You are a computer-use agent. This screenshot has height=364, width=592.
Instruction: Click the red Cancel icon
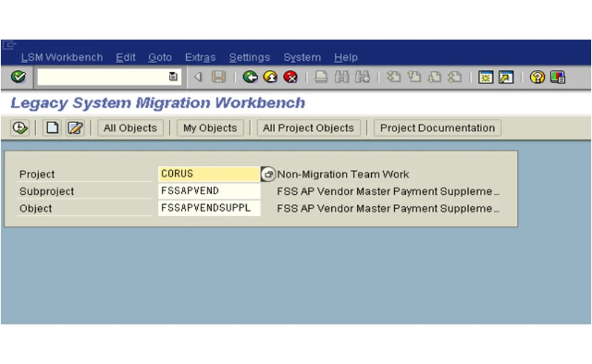point(290,77)
